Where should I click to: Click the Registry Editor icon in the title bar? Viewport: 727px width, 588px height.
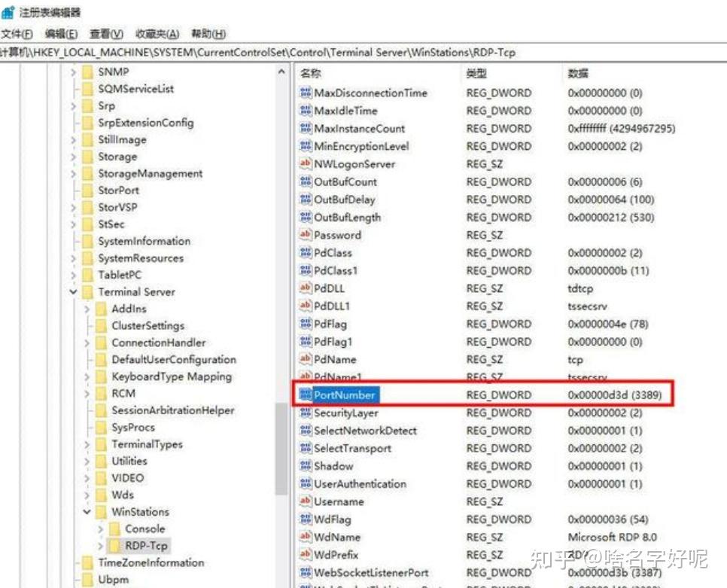(x=8, y=11)
